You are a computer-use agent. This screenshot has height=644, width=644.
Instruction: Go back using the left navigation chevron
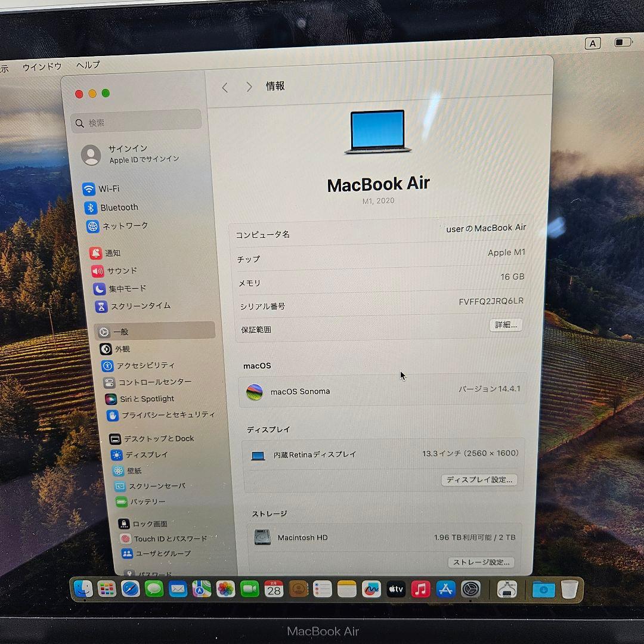(225, 86)
